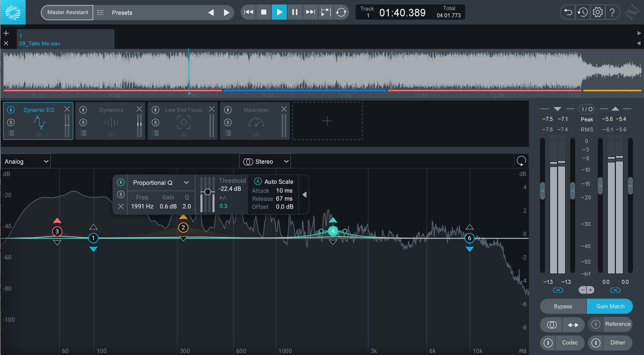Select the 09_Take Me.wav track tab
644x355 pixels.
66,39
